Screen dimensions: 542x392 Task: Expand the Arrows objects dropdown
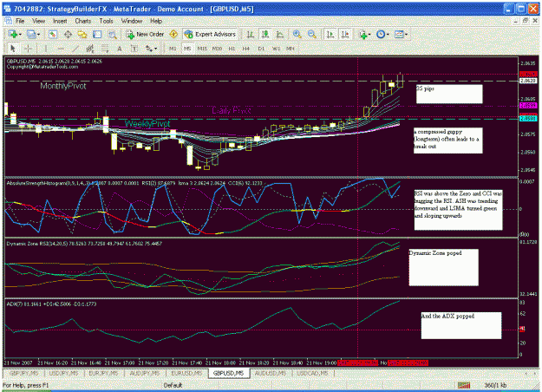click(x=155, y=49)
